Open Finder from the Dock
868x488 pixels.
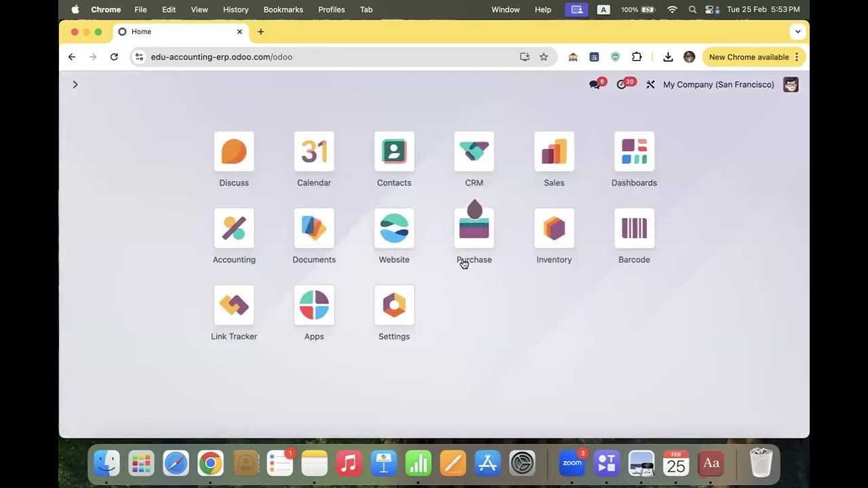coord(106,464)
